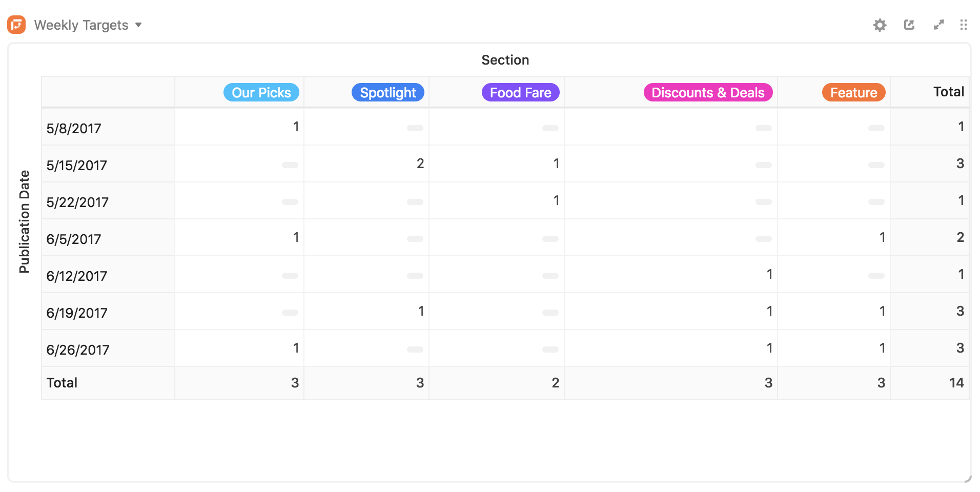
Task: Click row total 3 for 6/19/2017
Action: pyautogui.click(x=960, y=311)
